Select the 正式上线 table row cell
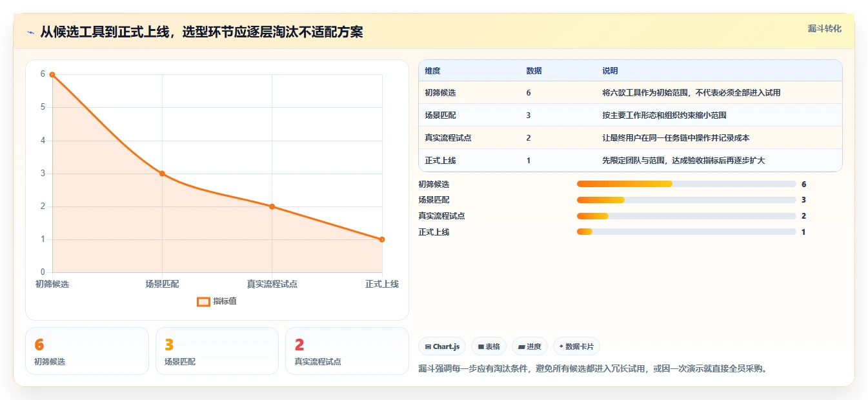Screen dimensions: 868x400 click(440, 161)
